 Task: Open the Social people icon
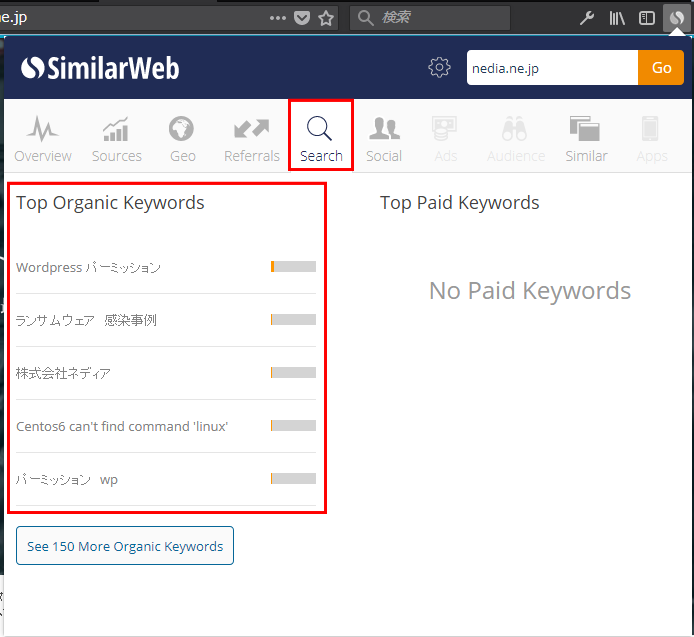tap(384, 129)
